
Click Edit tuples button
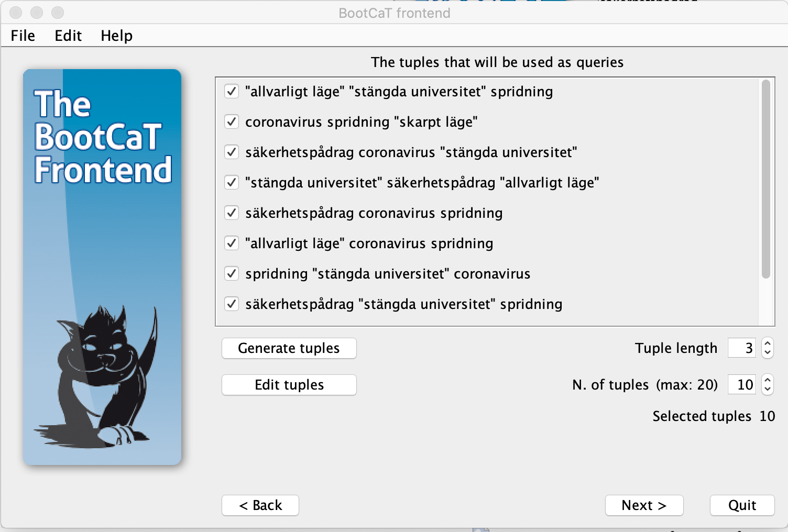289,385
